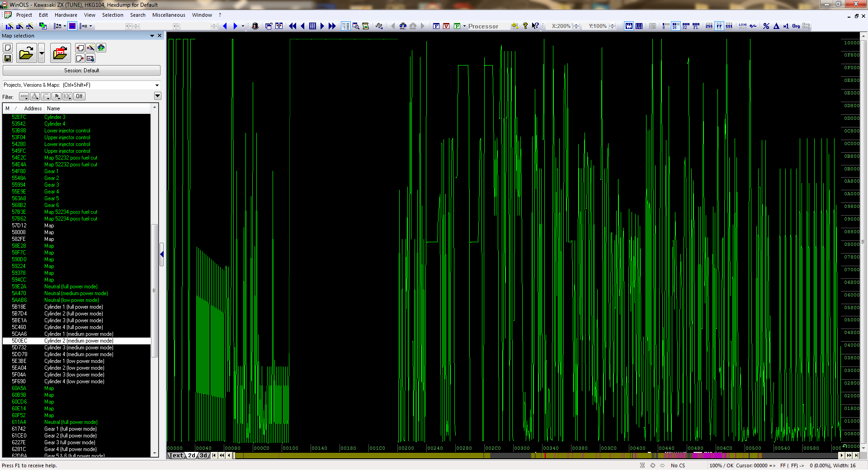Viewport: 868px width, 470px height.
Task: Click the yellow question mark help icon
Action: click(x=525, y=26)
